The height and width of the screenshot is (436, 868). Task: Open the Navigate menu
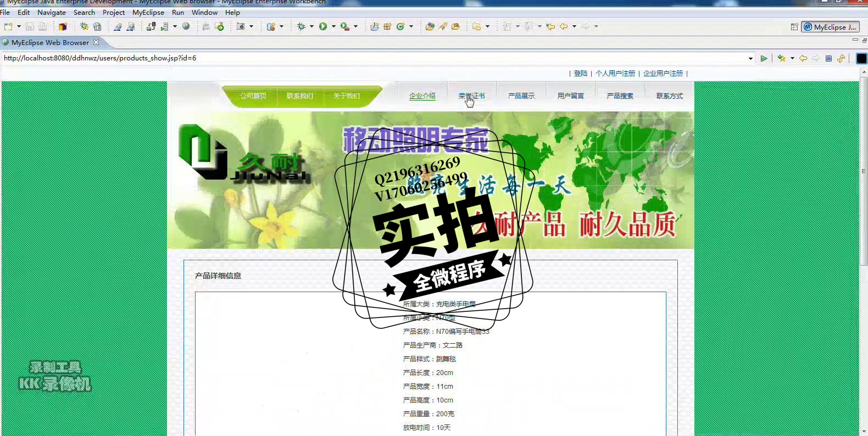tap(52, 12)
